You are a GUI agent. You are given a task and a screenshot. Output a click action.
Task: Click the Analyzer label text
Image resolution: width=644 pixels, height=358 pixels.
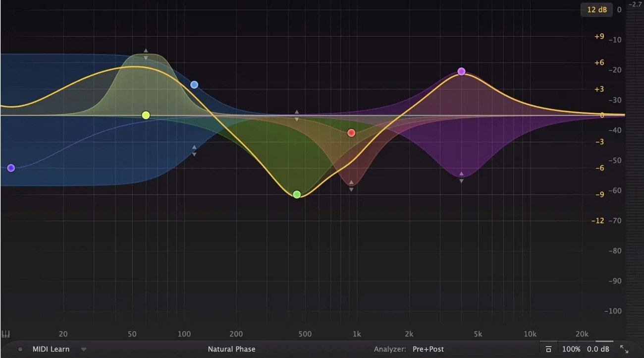coord(390,349)
